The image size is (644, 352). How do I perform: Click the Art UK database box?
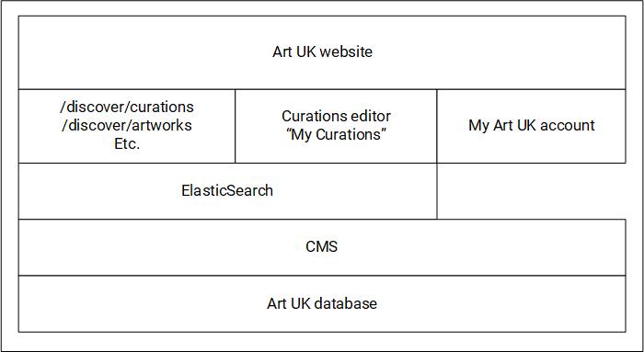pos(322,303)
